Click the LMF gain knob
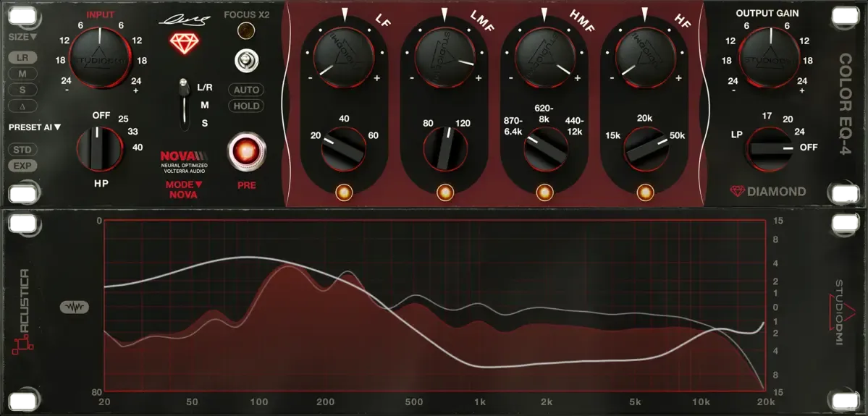868x416 pixels. [x=444, y=58]
